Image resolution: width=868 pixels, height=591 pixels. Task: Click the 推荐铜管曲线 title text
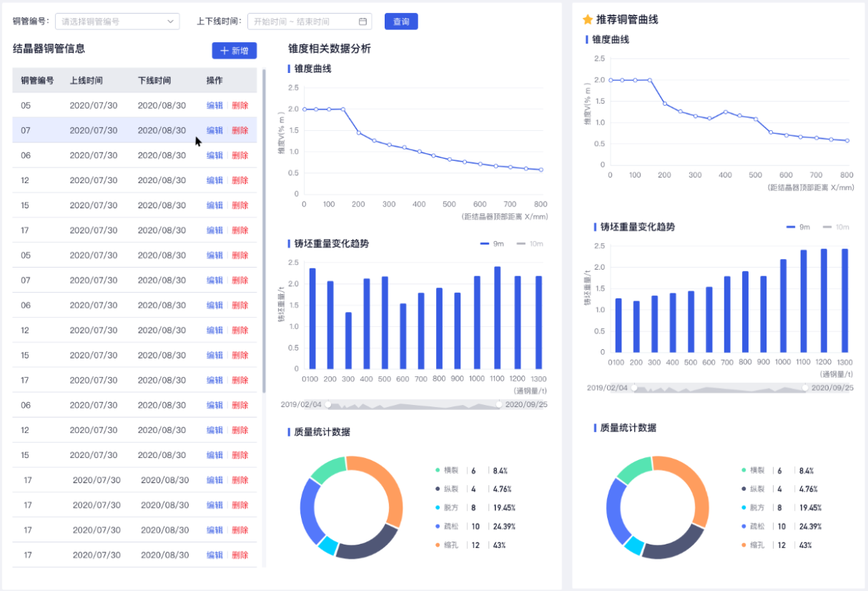[x=627, y=19]
